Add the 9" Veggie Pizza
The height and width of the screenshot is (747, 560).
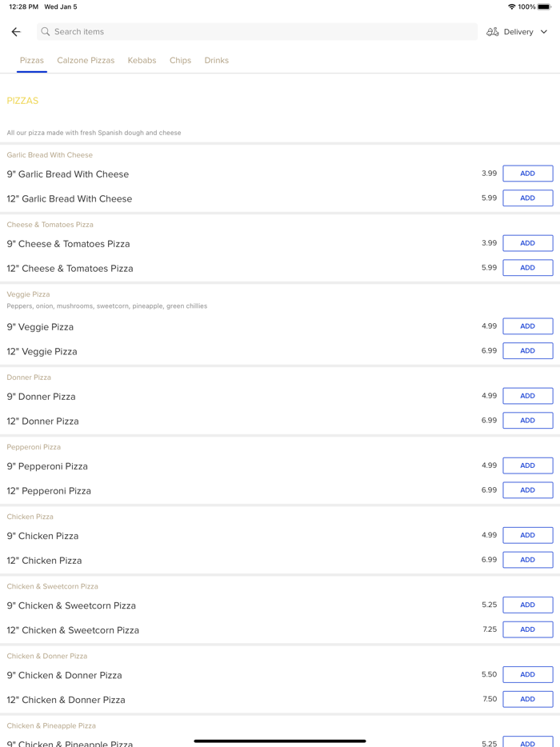527,326
